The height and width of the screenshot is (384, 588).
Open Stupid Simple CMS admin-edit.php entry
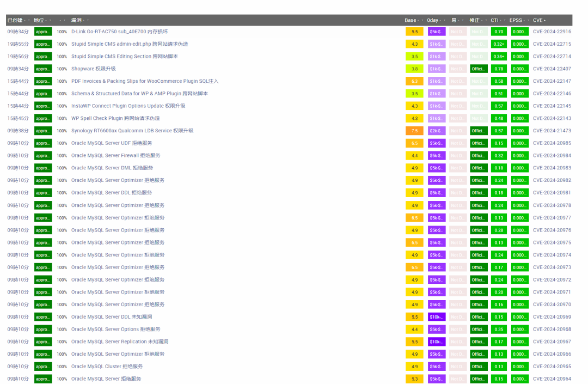(x=130, y=44)
